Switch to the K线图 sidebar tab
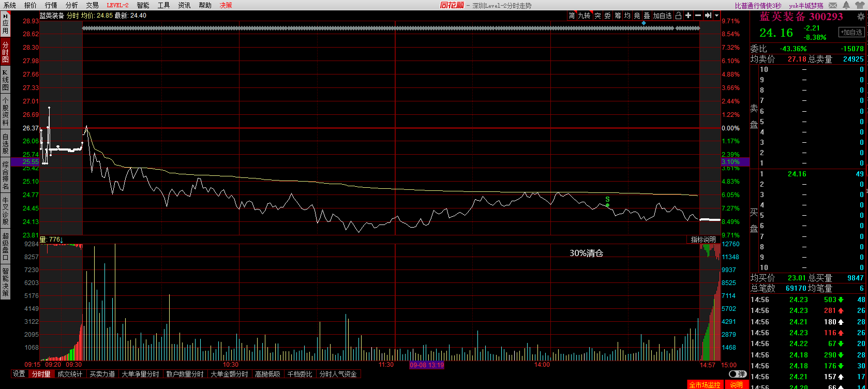868x389 pixels. point(5,80)
